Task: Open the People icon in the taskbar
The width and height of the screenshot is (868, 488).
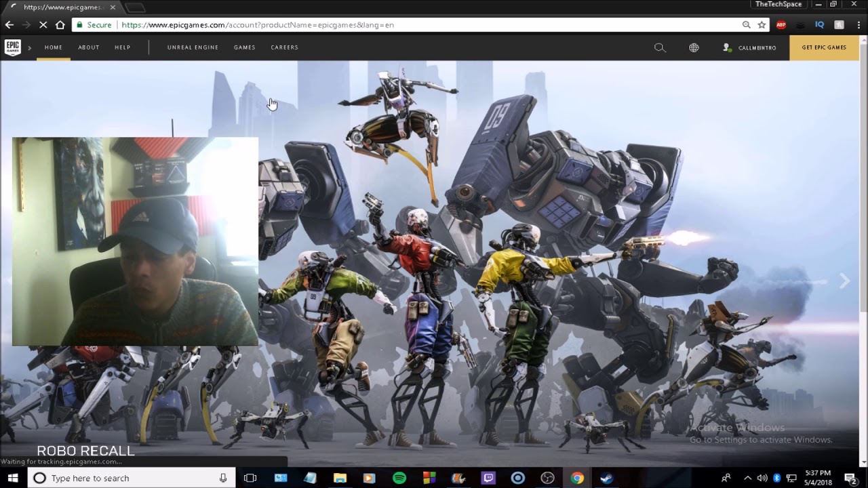Action: coord(726,478)
